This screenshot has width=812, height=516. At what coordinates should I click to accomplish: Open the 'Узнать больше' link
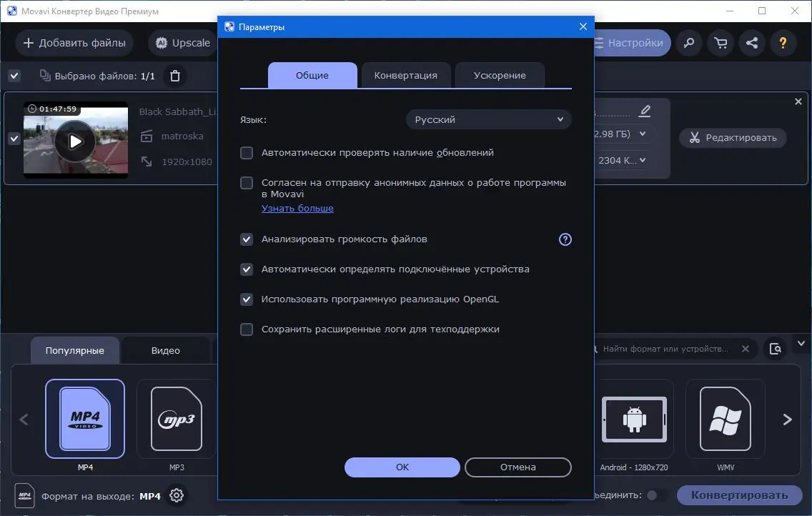[x=297, y=208]
